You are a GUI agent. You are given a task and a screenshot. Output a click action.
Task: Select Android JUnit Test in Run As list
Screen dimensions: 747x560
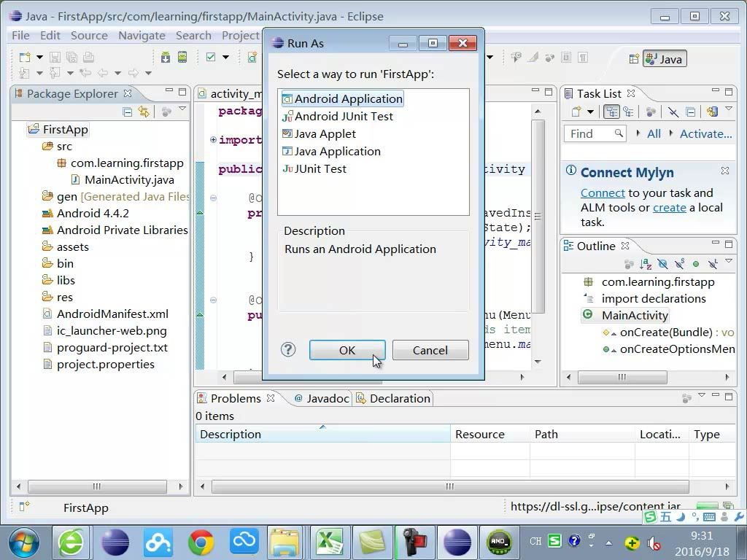click(338, 116)
